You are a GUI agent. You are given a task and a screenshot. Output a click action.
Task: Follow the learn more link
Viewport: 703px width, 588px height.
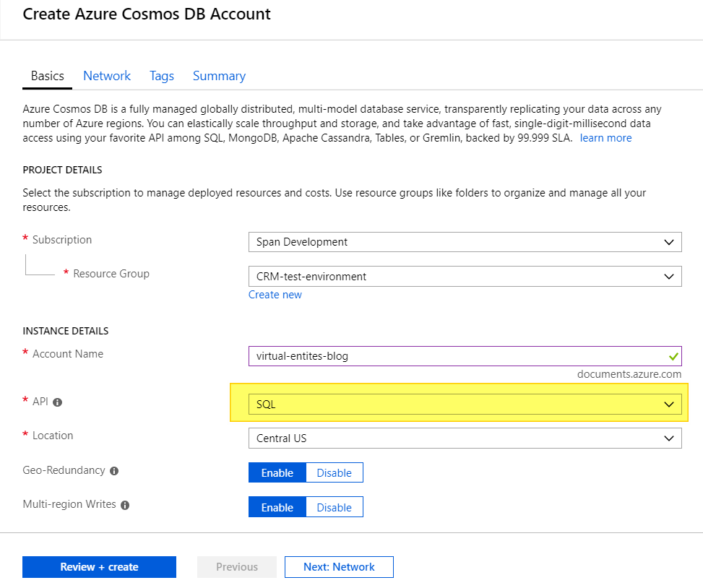pos(605,138)
